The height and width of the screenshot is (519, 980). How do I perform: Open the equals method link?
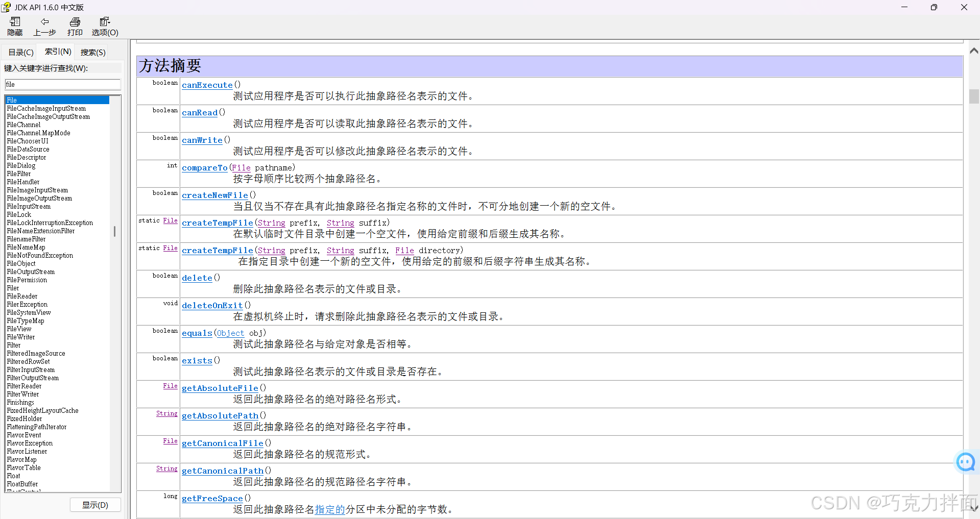pyautogui.click(x=197, y=333)
